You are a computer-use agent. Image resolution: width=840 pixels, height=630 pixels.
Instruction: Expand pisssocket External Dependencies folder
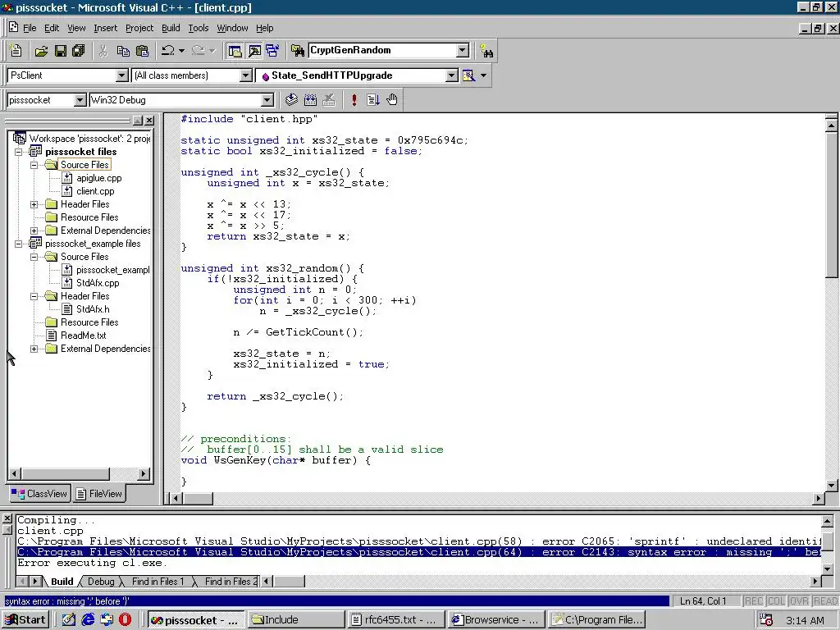pyautogui.click(x=34, y=231)
